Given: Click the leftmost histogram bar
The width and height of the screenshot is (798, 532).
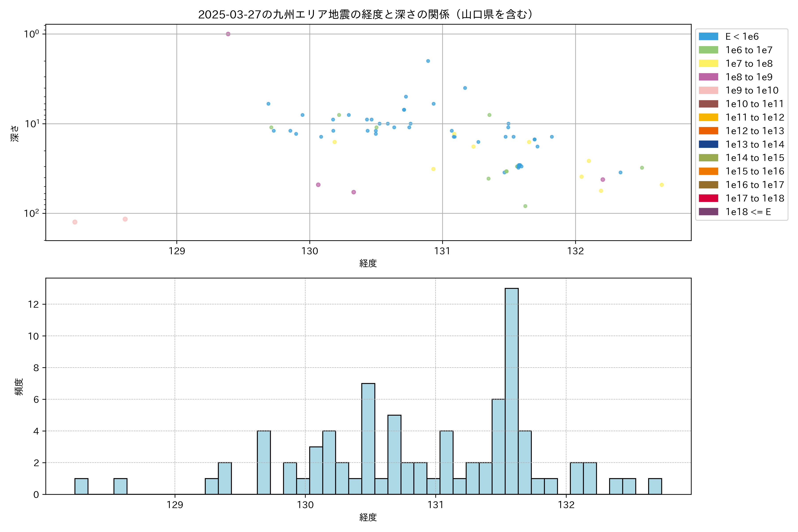Looking at the screenshot, I should coord(81,486).
